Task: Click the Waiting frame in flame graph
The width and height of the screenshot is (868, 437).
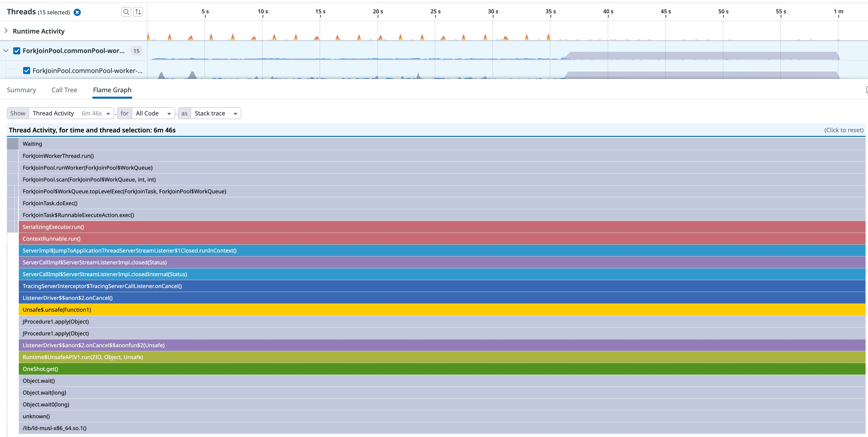Action: click(32, 144)
